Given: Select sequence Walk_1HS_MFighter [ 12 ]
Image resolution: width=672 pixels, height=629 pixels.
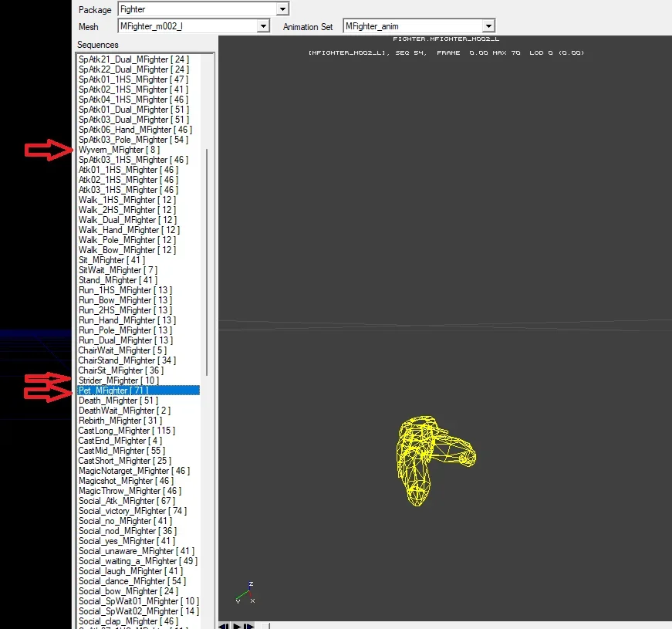Looking at the screenshot, I should coord(127,200).
